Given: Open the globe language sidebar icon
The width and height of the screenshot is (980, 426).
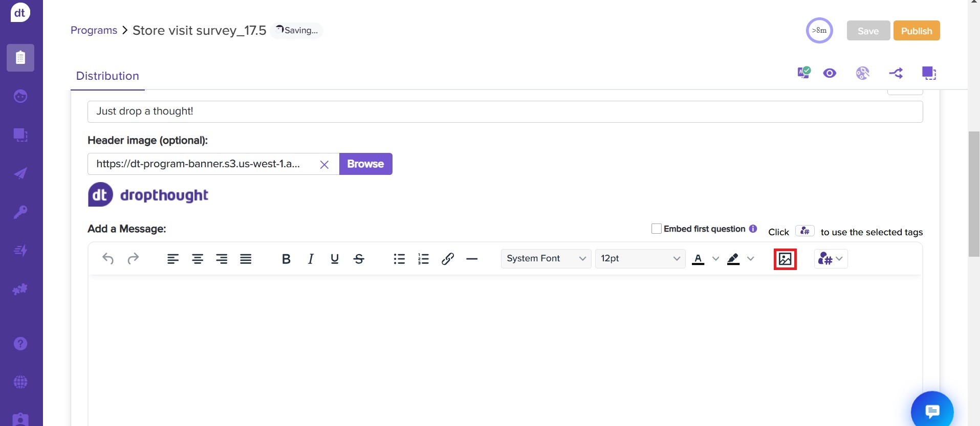Looking at the screenshot, I should pyautogui.click(x=20, y=382).
